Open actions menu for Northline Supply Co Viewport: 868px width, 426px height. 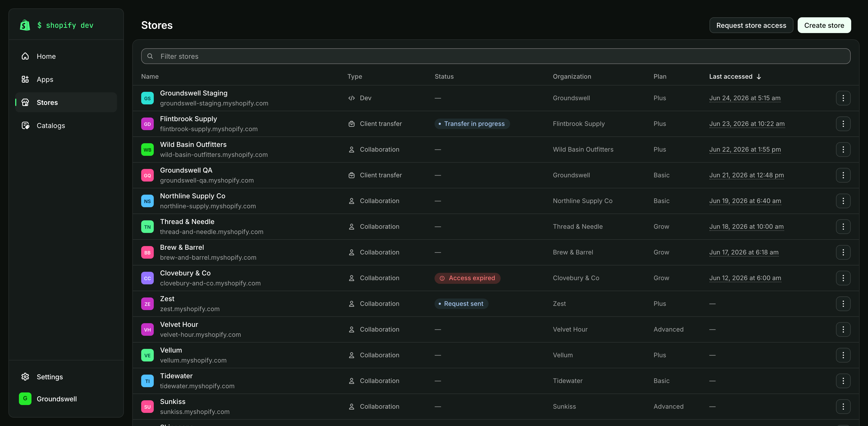(x=843, y=201)
